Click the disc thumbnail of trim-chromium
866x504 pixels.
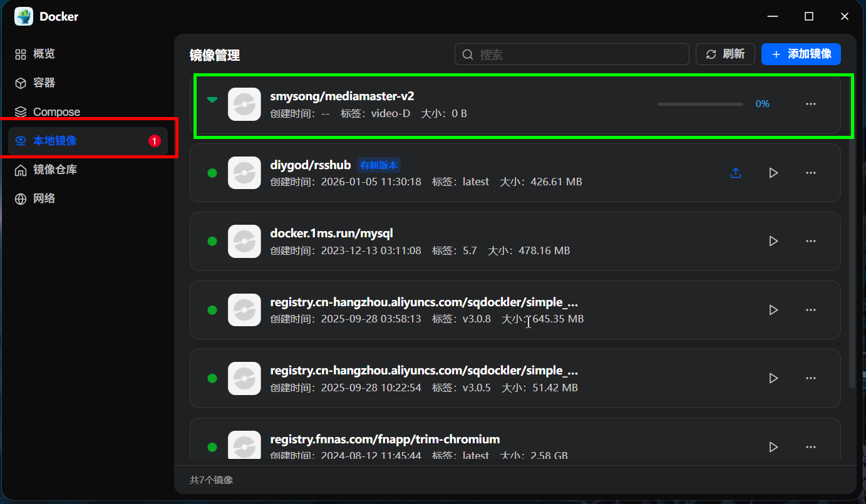(244, 446)
